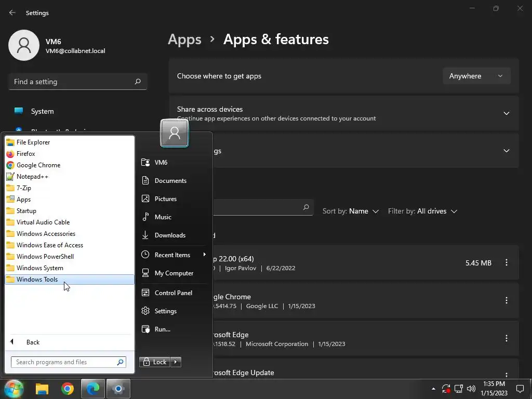This screenshot has height=399, width=532.
Task: Click the volume speaker tray icon
Action: click(x=471, y=389)
